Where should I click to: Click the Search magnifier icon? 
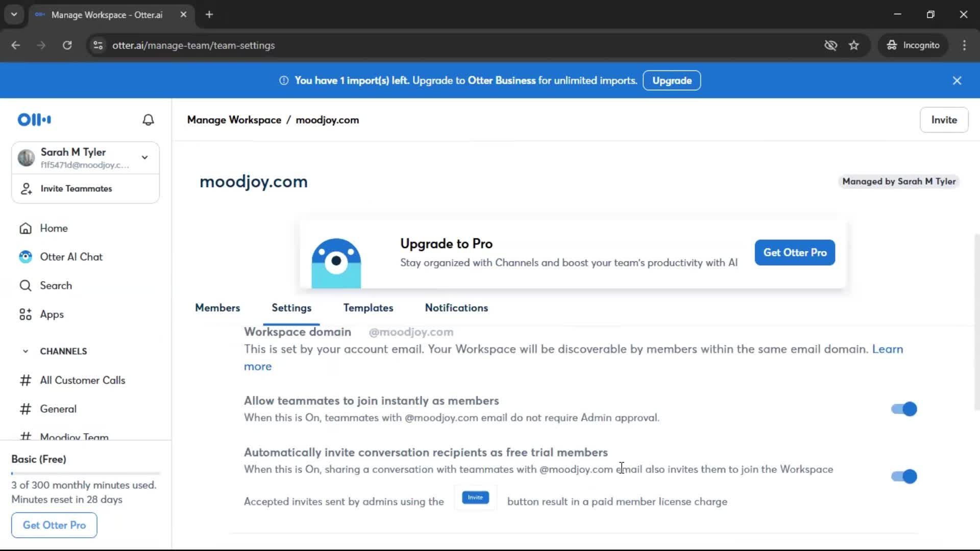[26, 286]
